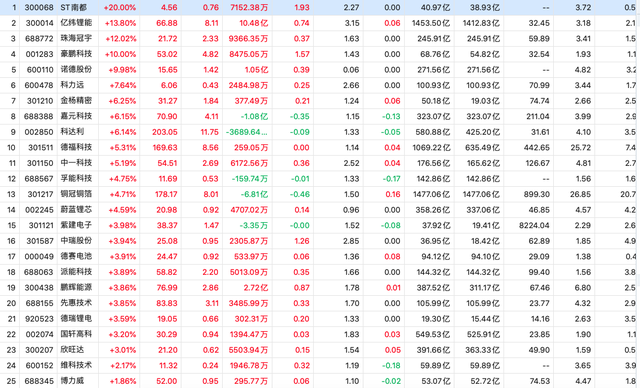Open 博力威 in the last row

[72, 381]
